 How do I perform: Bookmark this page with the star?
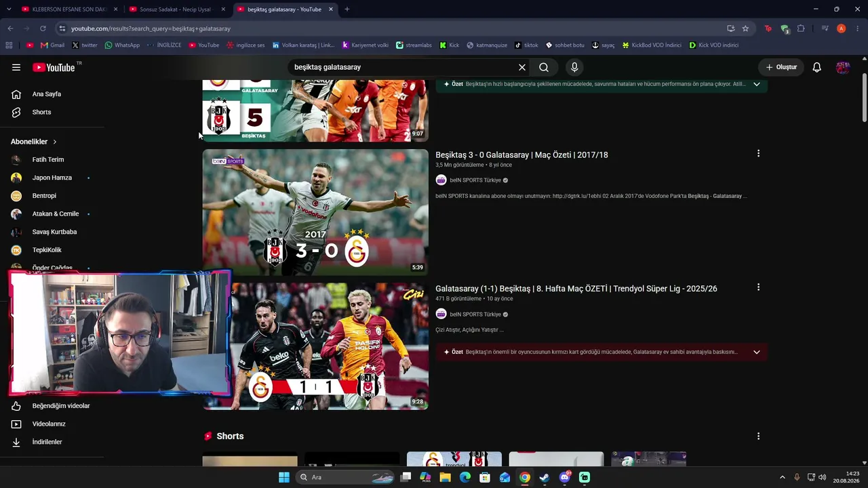(x=745, y=28)
